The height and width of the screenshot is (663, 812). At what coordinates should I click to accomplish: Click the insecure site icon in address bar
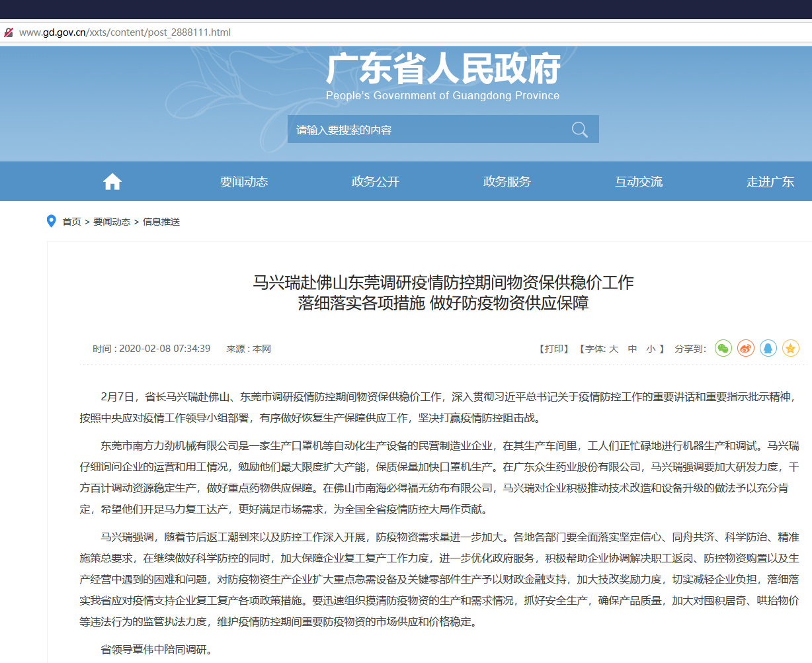coord(9,32)
